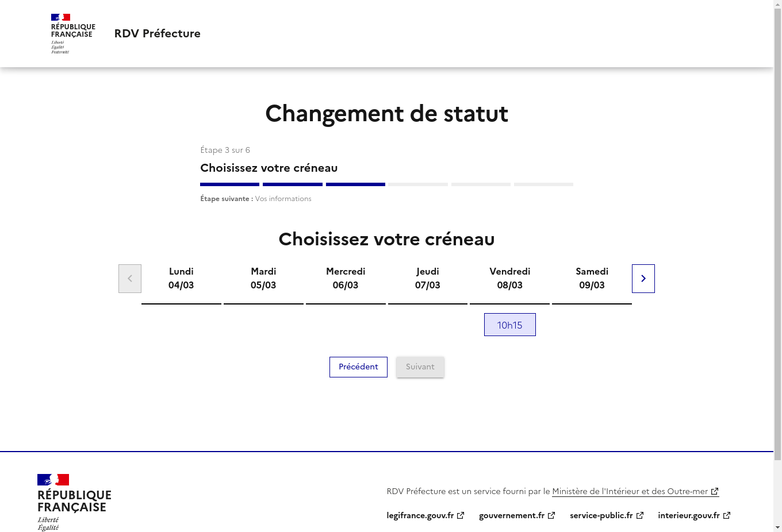Image resolution: width=782 pixels, height=532 pixels.
Task: Click external-link icon next to service-public.fr
Action: (x=640, y=515)
